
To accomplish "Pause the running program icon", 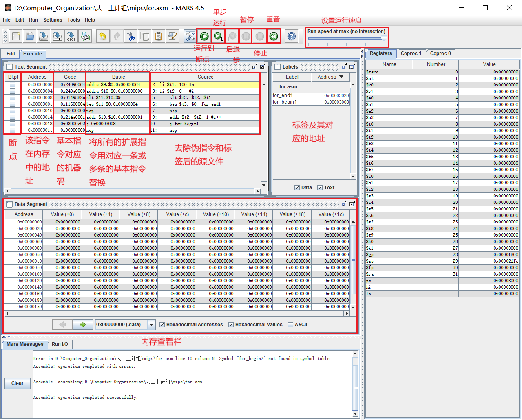I will tap(246, 36).
